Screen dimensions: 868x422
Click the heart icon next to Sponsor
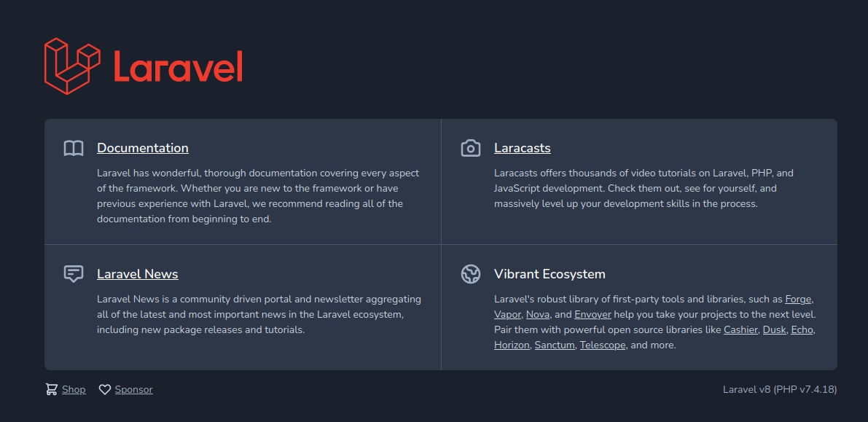pos(105,390)
